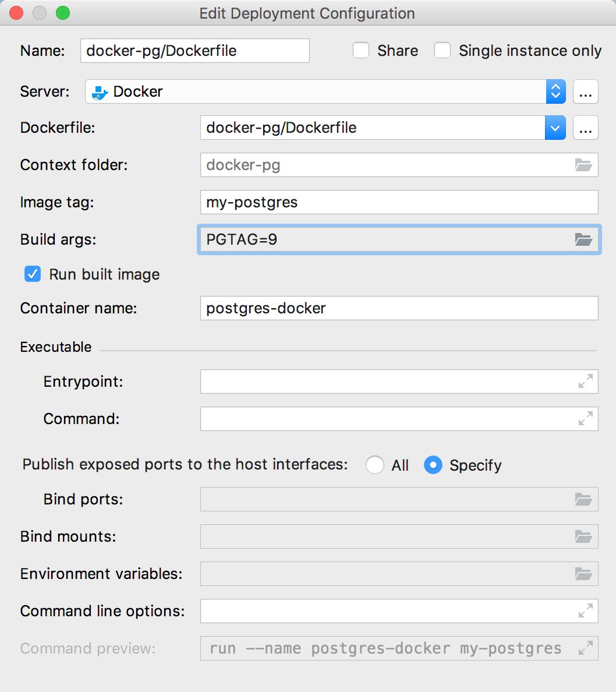Enable Single instance only checkbox
Viewport: 616px width, 692px height.
coord(442,50)
